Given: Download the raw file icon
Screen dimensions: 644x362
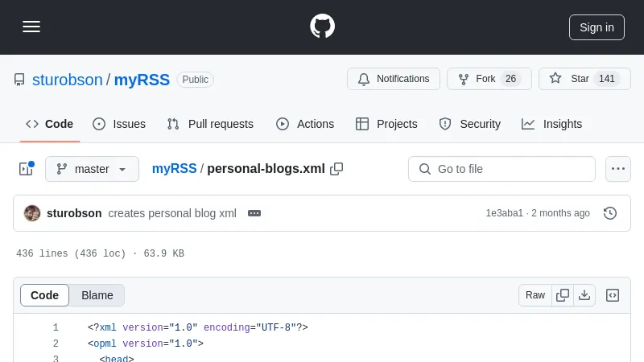Looking at the screenshot, I should click(x=584, y=295).
